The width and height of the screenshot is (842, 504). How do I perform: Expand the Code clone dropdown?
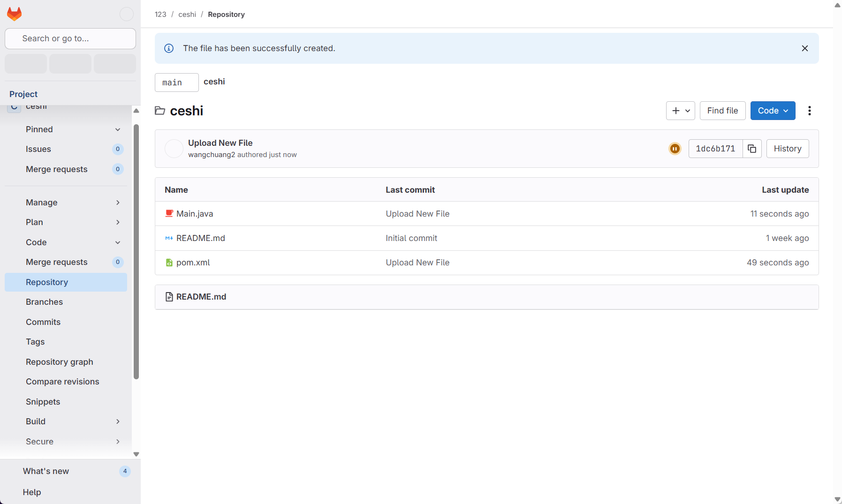(x=773, y=111)
